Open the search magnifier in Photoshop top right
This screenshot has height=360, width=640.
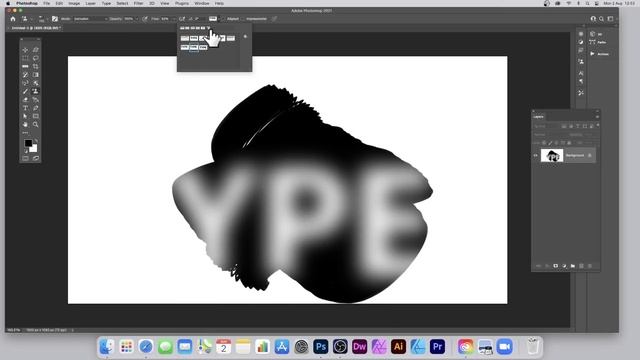602,19
